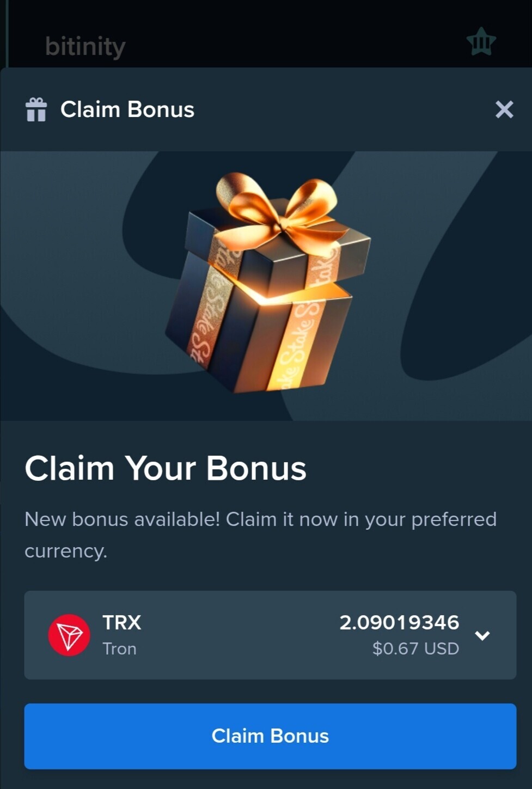Click the Claim Bonus header title text

tap(127, 109)
